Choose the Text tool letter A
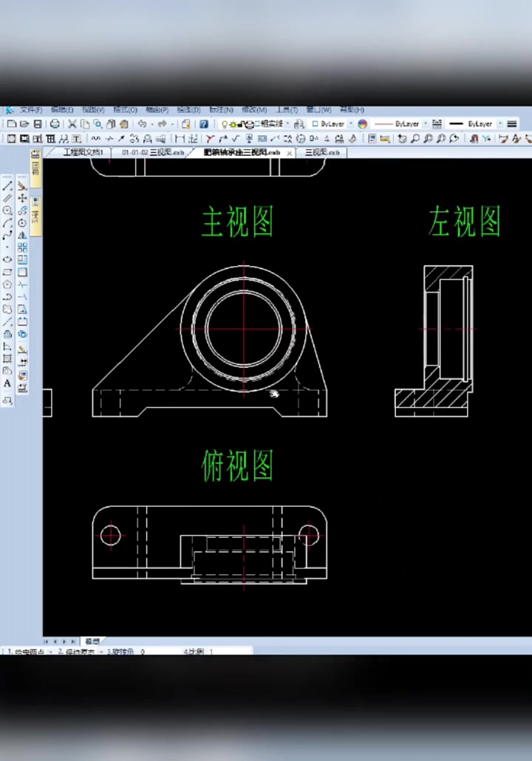532x761 pixels. pos(7,383)
